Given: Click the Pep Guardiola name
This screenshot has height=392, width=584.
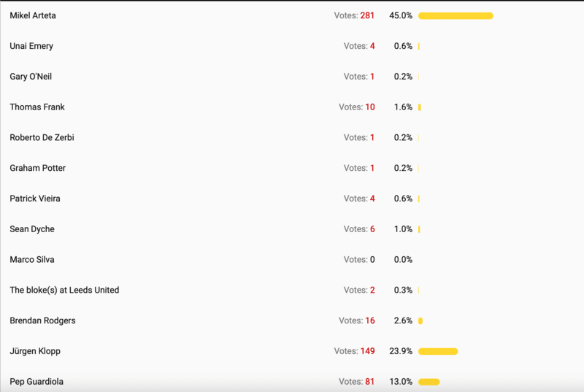Looking at the screenshot, I should (x=36, y=382).
